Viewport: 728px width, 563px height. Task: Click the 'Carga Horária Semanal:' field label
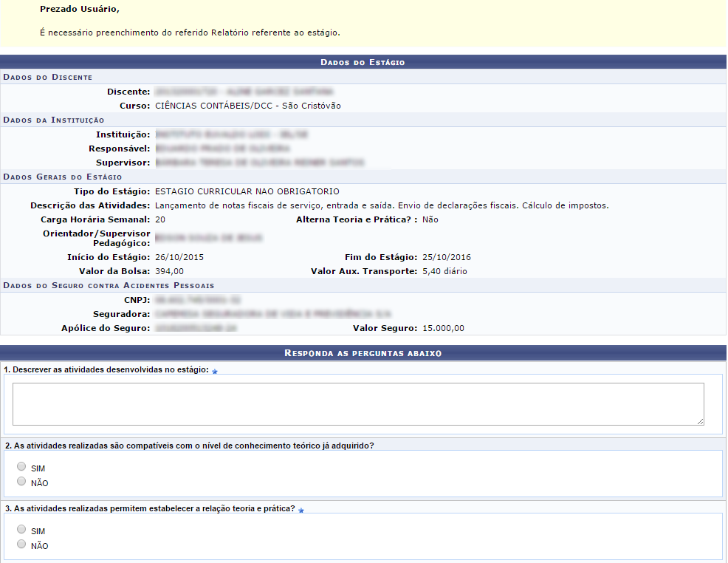click(x=96, y=219)
